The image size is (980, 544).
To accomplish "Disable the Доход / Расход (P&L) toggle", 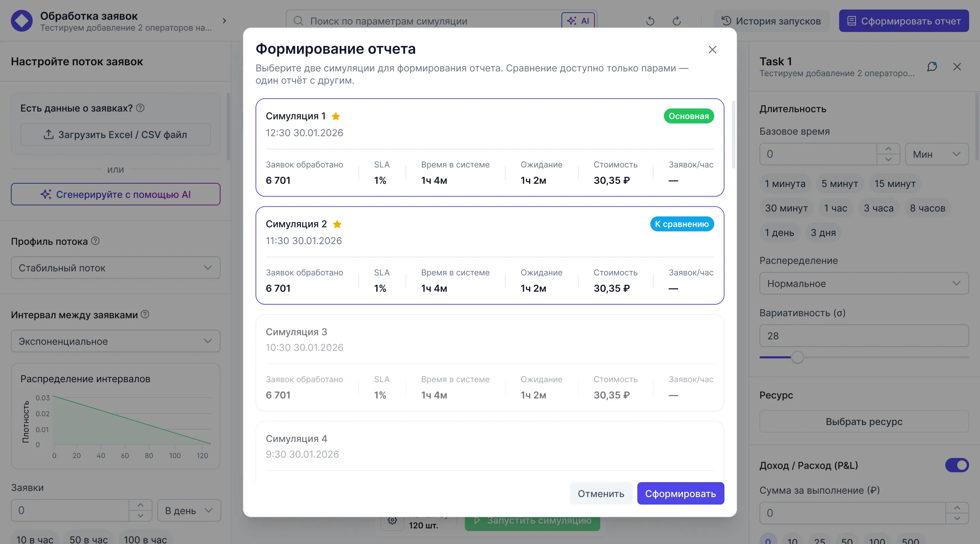I will pyautogui.click(x=956, y=465).
